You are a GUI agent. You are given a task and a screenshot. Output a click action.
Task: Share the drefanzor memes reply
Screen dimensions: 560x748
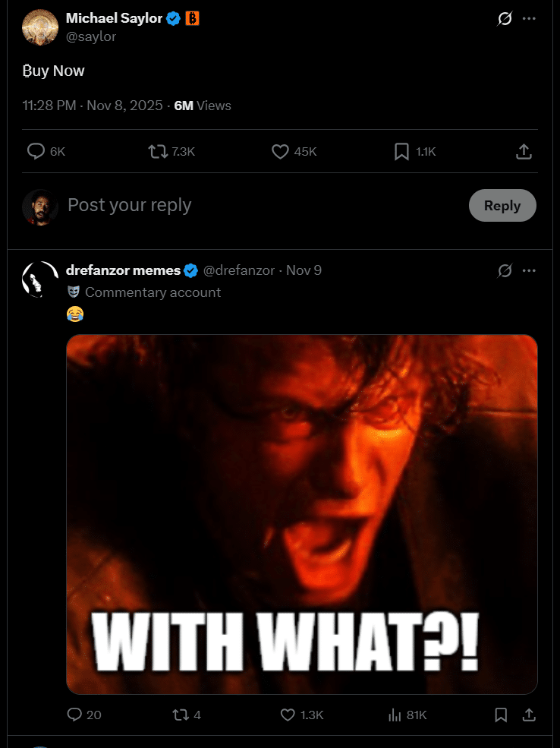pyautogui.click(x=530, y=715)
